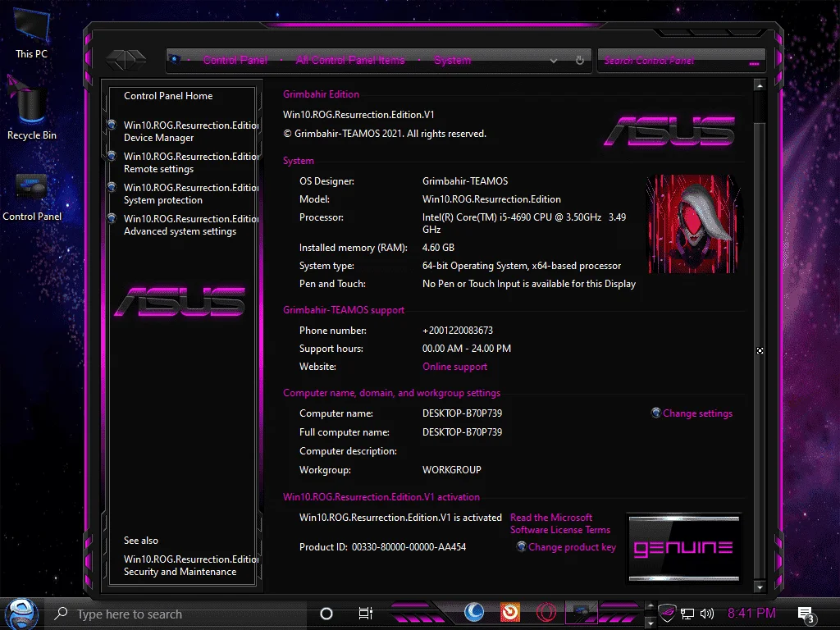
Task: Click the System breadcrumb item
Action: coord(453,60)
